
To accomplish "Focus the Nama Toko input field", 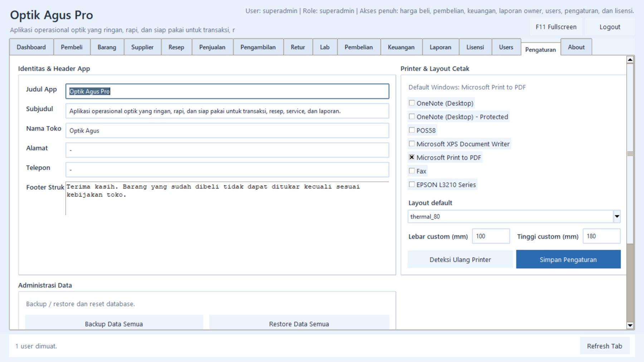I will click(x=227, y=131).
